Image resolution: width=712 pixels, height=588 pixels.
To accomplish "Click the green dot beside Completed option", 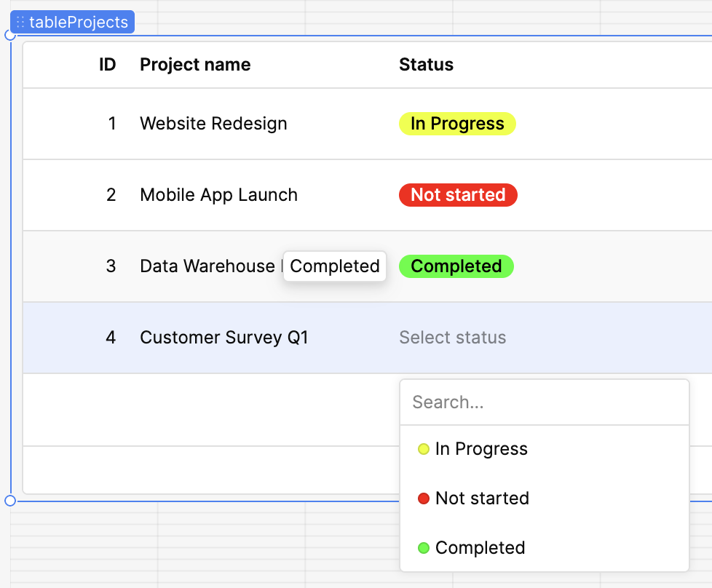I will point(423,548).
